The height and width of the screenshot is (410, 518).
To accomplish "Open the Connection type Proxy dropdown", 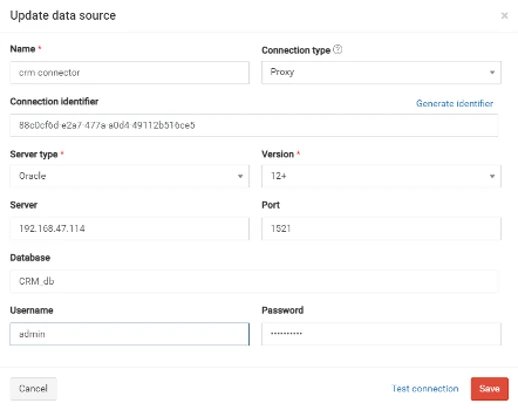I will [381, 72].
